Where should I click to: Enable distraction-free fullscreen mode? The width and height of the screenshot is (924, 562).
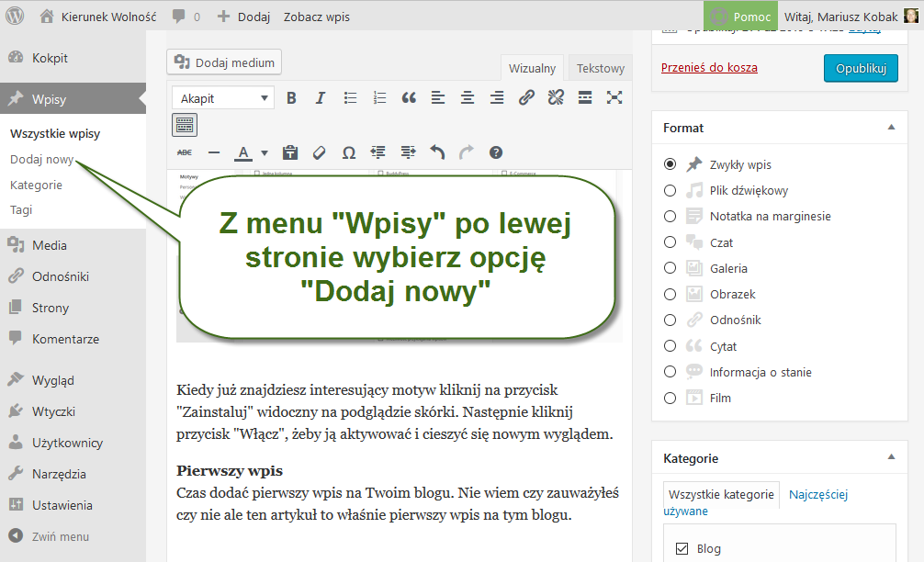tap(614, 98)
